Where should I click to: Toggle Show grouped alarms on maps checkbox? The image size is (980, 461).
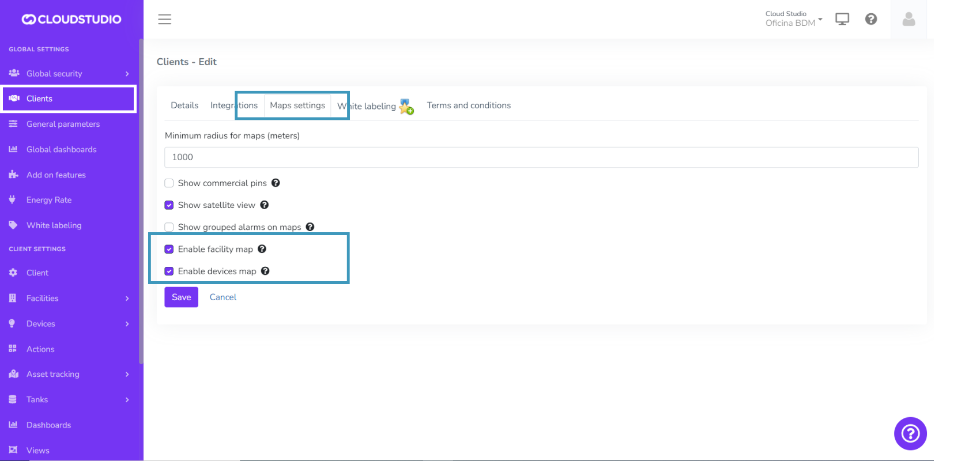pos(169,227)
